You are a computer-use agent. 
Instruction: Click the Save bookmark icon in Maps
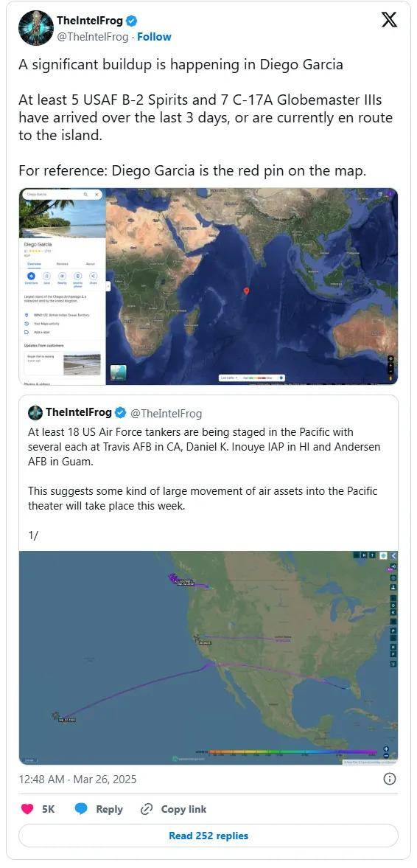pos(46,276)
